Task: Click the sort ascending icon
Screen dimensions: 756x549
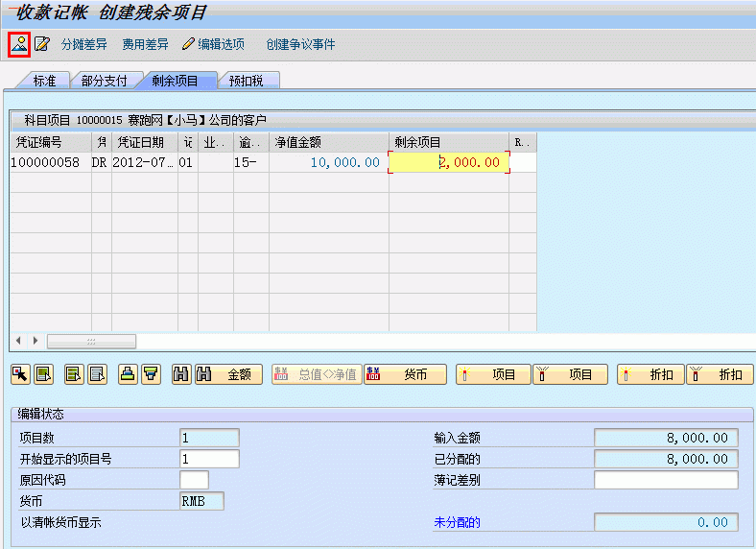Action: (128, 374)
